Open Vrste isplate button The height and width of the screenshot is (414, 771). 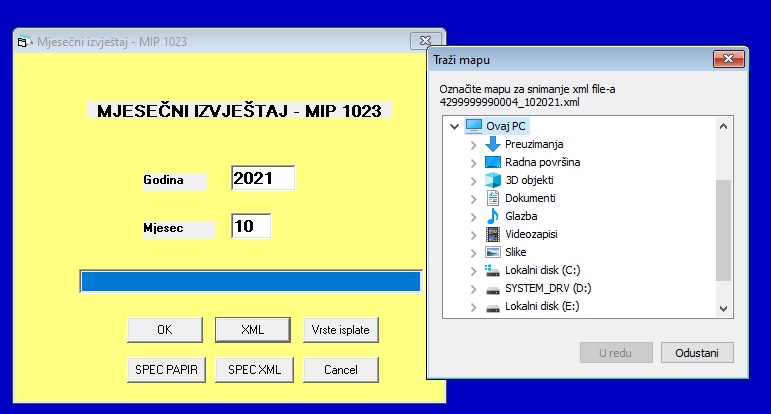coord(340,329)
